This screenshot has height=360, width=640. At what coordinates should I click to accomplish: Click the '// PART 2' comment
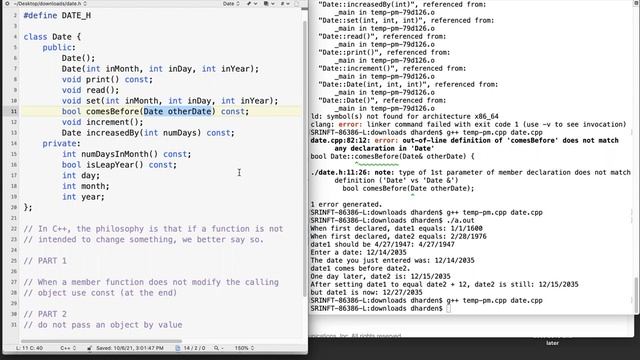45,314
